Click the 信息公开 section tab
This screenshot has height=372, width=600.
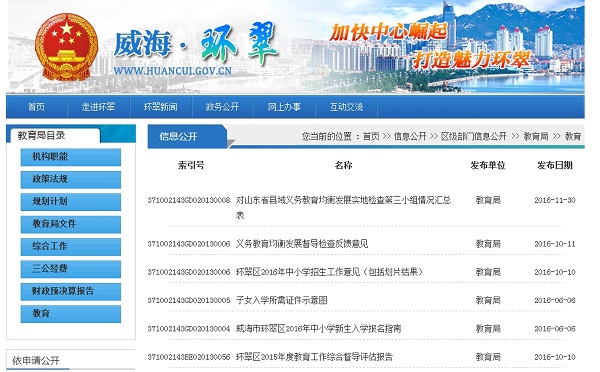pos(188,136)
